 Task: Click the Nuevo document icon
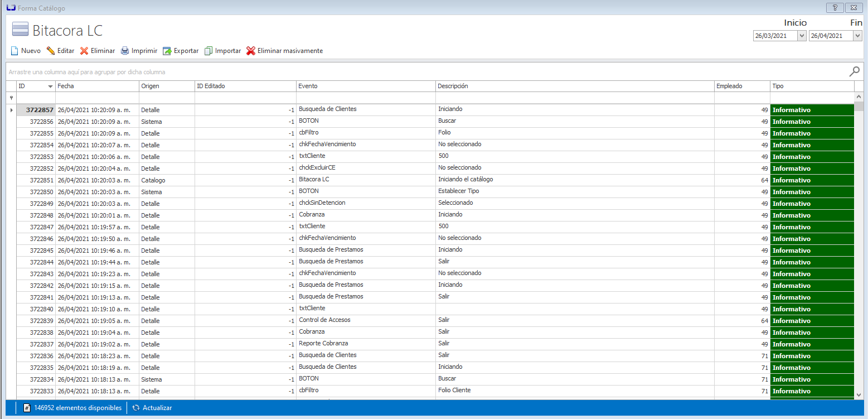click(x=15, y=51)
